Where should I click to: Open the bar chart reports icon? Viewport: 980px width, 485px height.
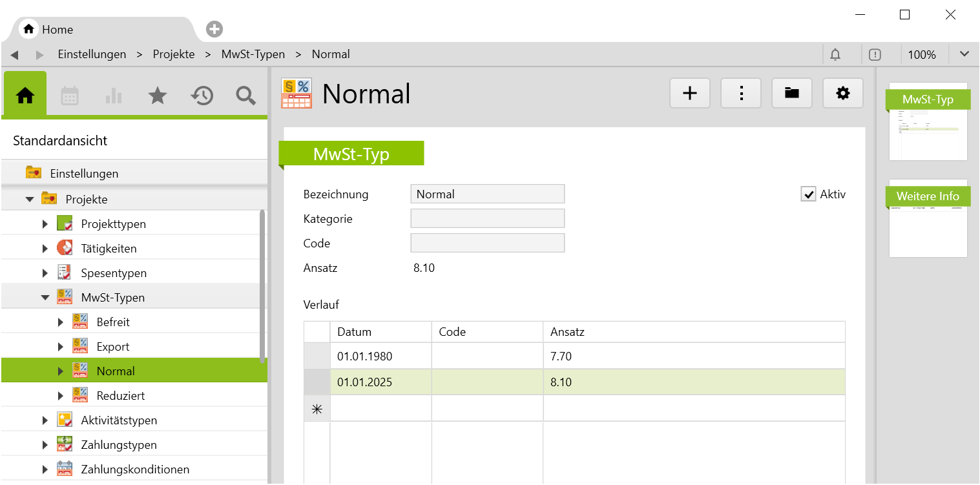114,96
